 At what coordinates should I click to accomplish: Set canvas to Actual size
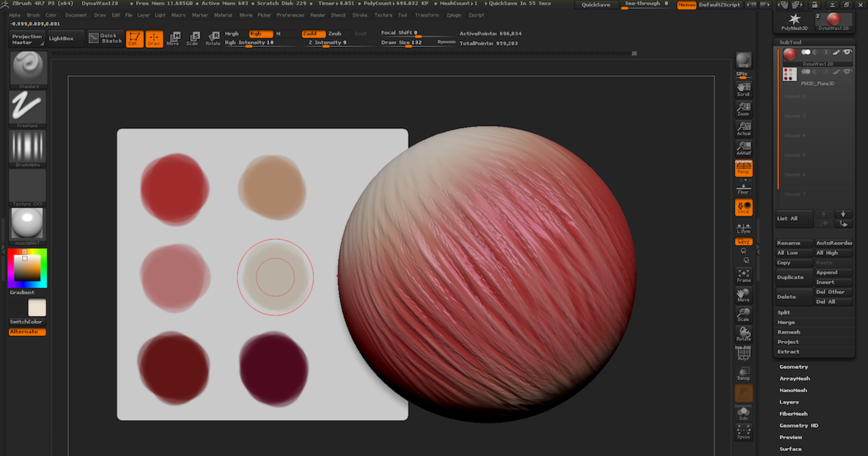pyautogui.click(x=743, y=129)
